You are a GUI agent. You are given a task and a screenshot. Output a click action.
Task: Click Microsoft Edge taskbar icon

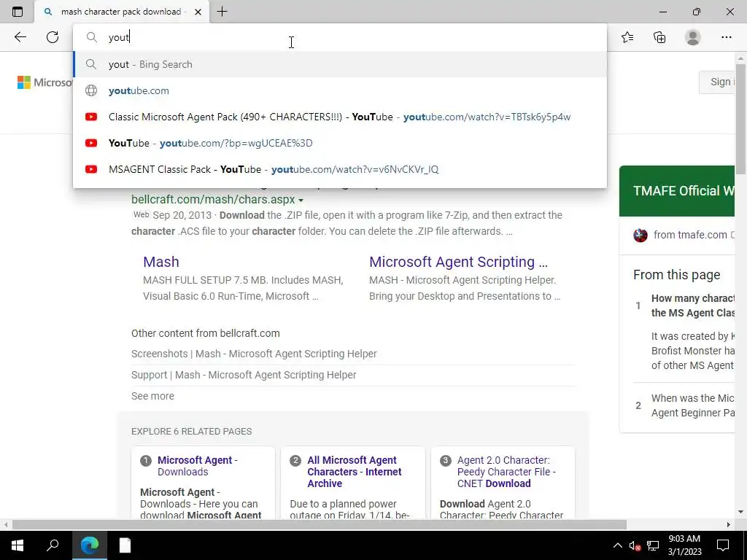pyautogui.click(x=90, y=545)
